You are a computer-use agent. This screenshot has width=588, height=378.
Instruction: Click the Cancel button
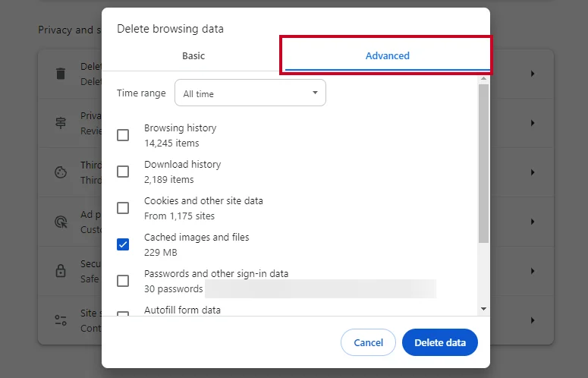[368, 342]
